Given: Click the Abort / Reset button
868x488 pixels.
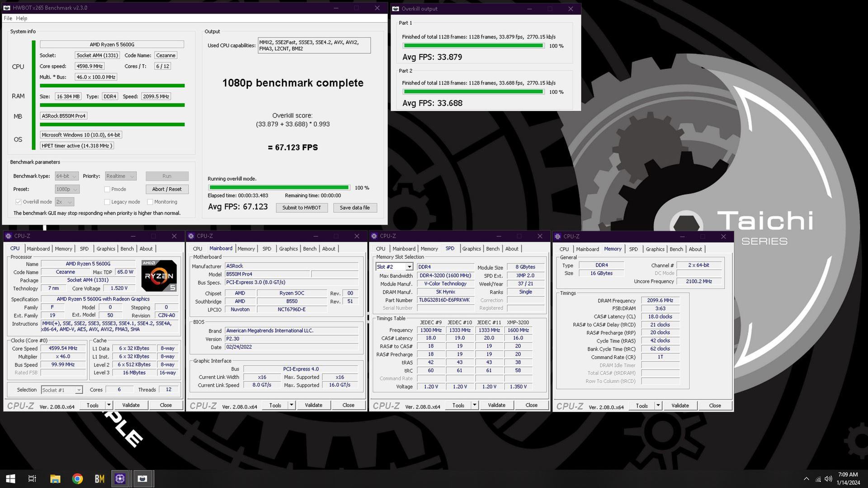Looking at the screenshot, I should click(x=167, y=189).
